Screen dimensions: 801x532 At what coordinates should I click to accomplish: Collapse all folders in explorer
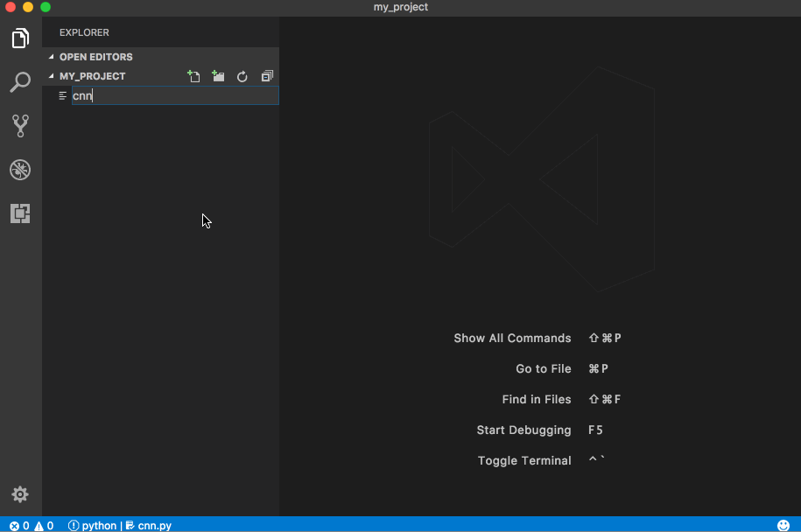pyautogui.click(x=267, y=77)
